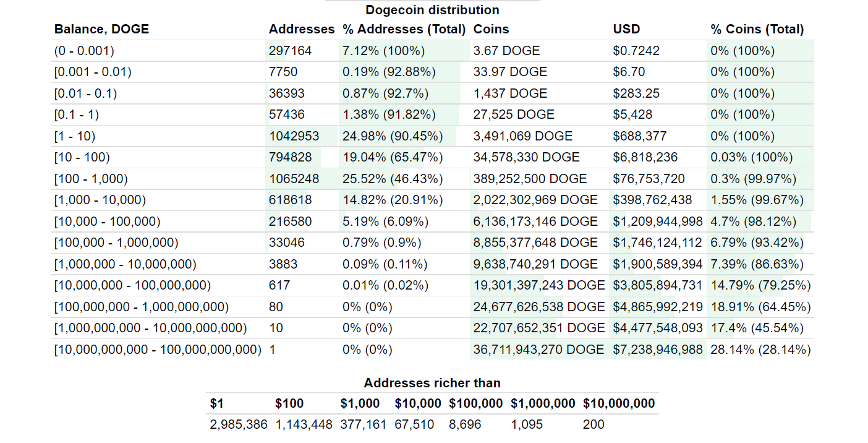
Task: Click the address count '1042953'
Action: pyautogui.click(x=294, y=136)
